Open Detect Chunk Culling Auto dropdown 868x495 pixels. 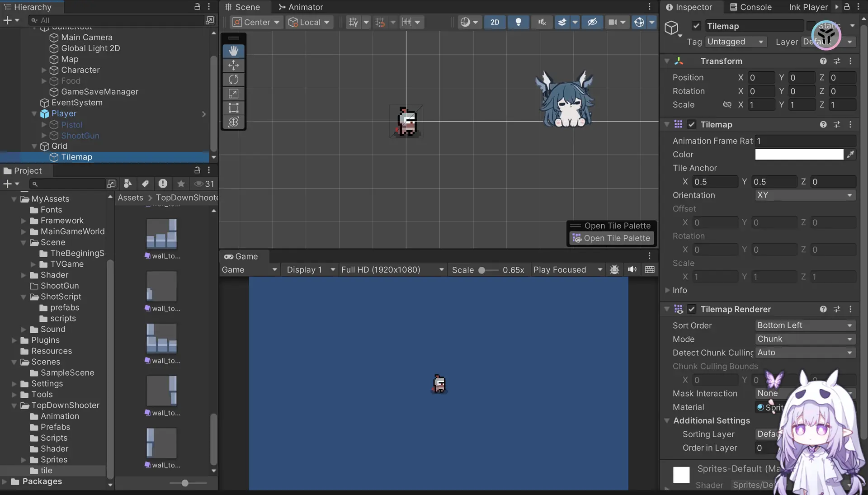[805, 353]
